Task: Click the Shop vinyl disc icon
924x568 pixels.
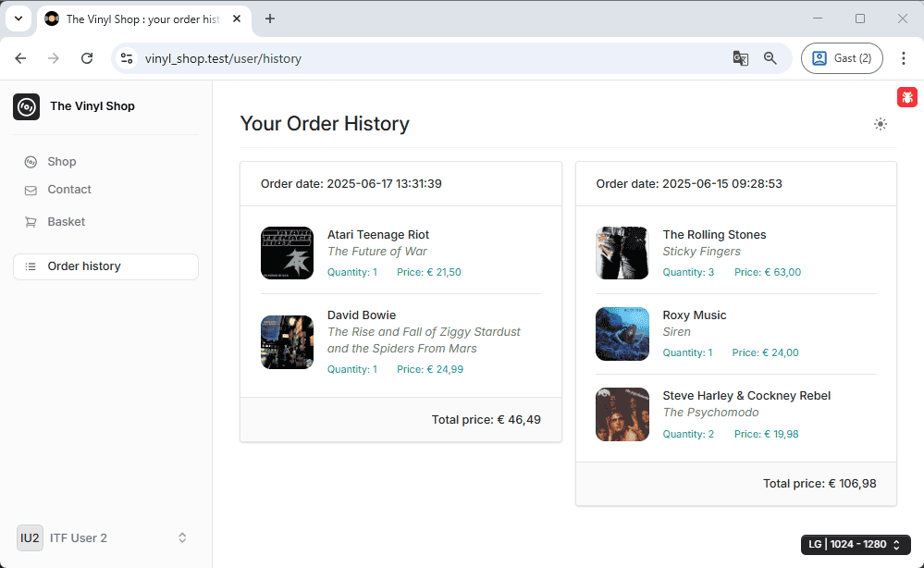Action: (x=31, y=162)
